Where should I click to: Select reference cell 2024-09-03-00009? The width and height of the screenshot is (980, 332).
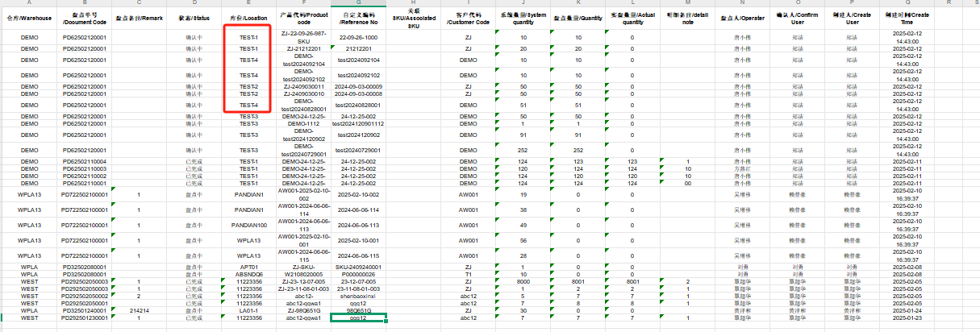point(359,86)
